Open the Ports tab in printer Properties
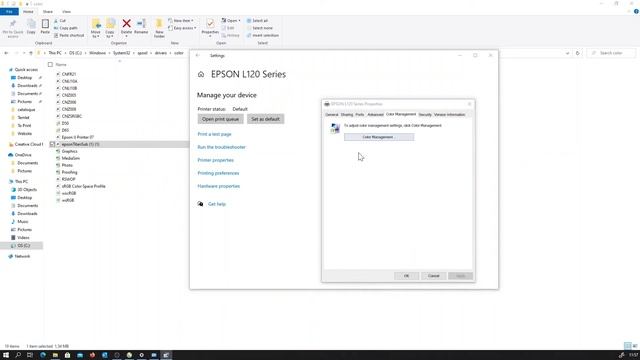This screenshot has width=640, height=360. click(360, 115)
